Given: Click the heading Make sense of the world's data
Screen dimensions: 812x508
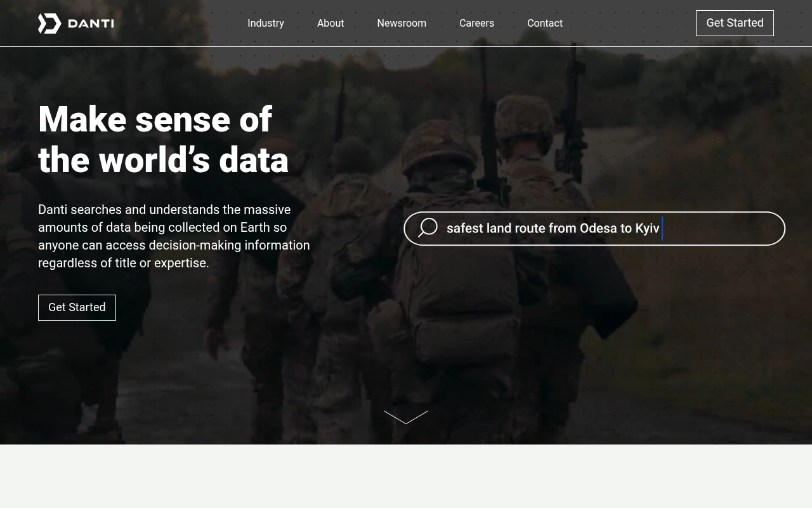Looking at the screenshot, I should pyautogui.click(x=163, y=140).
